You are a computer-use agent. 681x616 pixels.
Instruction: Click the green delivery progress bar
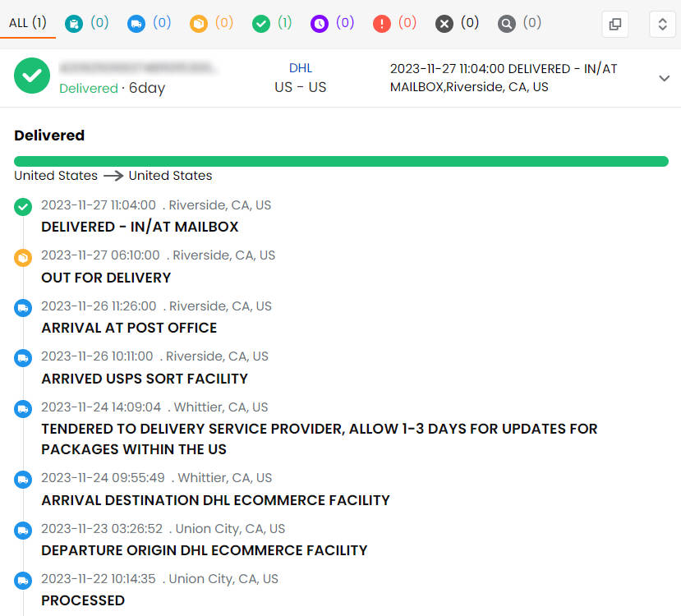pyautogui.click(x=341, y=162)
